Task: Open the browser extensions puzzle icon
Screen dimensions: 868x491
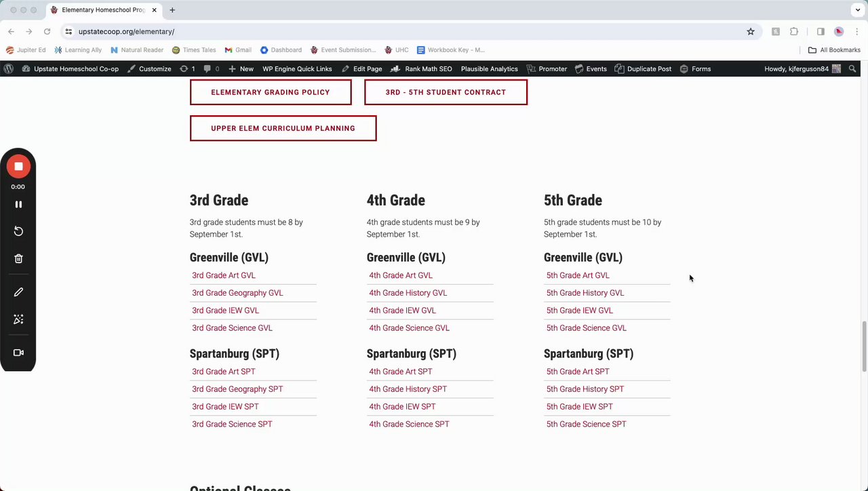Action: click(794, 31)
